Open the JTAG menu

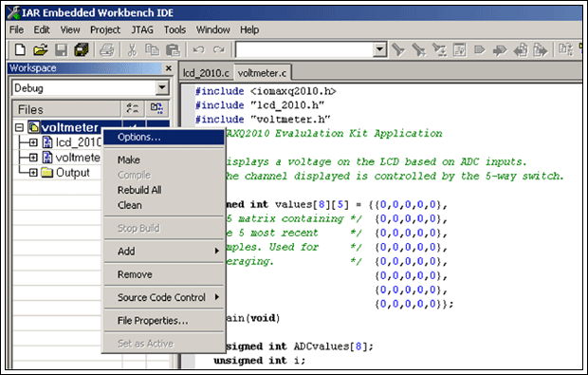(142, 29)
